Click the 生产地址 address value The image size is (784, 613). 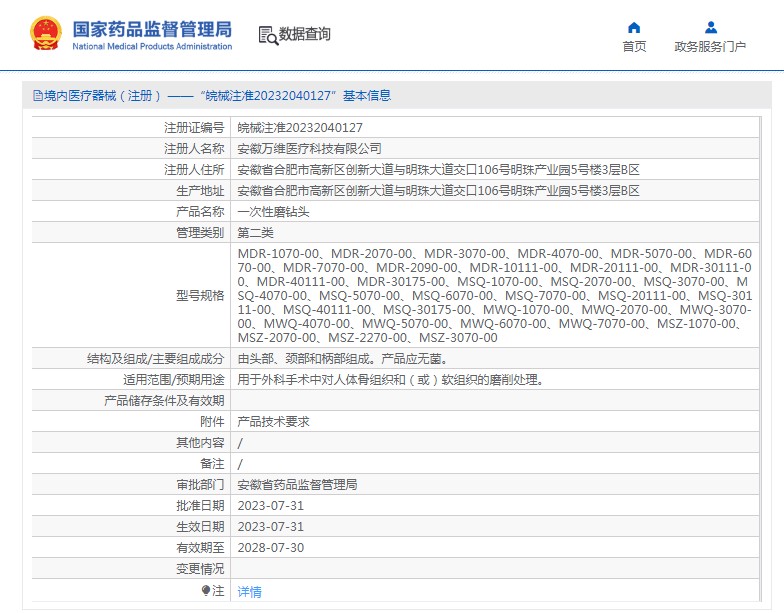[x=438, y=190]
